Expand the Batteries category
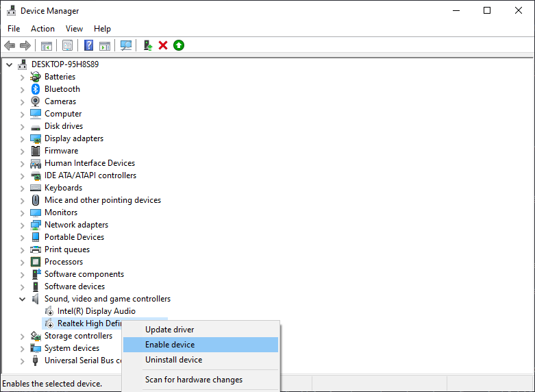This screenshot has height=392, width=535. click(x=23, y=77)
